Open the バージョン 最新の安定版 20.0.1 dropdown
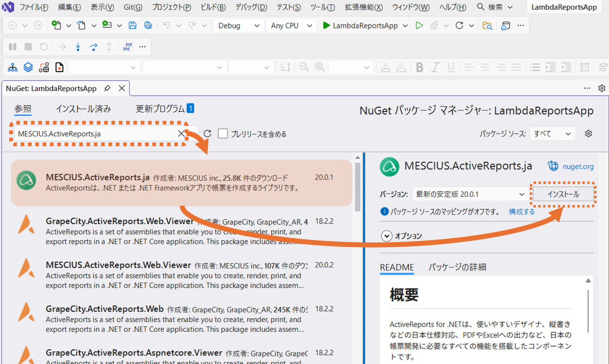This screenshot has height=364, width=609. pyautogui.click(x=470, y=194)
